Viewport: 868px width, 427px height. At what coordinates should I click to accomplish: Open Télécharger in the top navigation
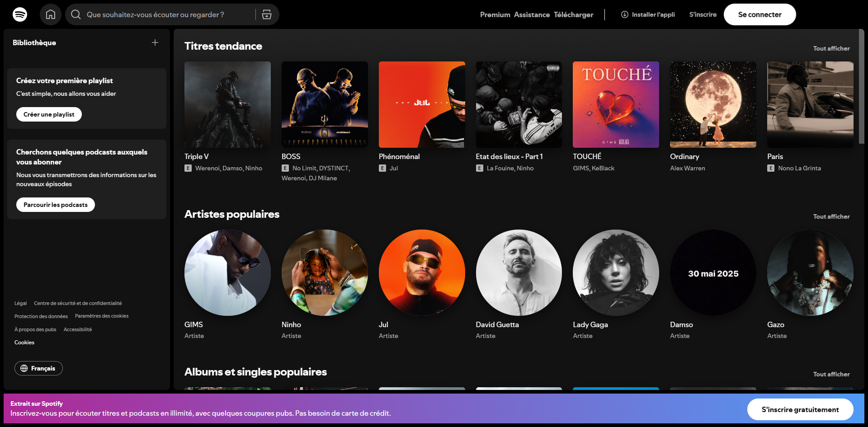pos(574,14)
